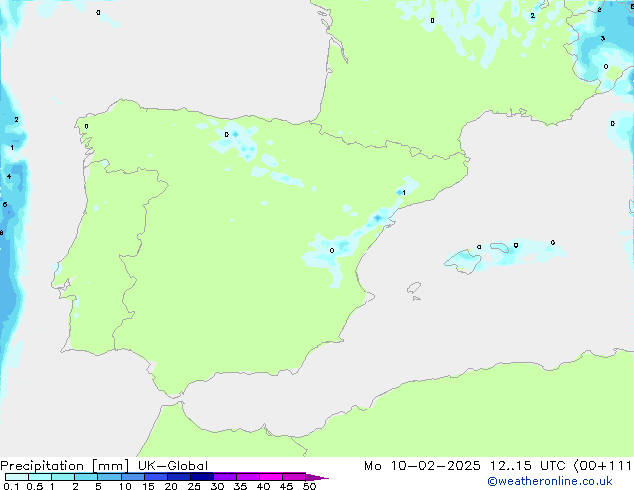
Task: Select the 10–15 mm legend color box
Action: (x=132, y=477)
